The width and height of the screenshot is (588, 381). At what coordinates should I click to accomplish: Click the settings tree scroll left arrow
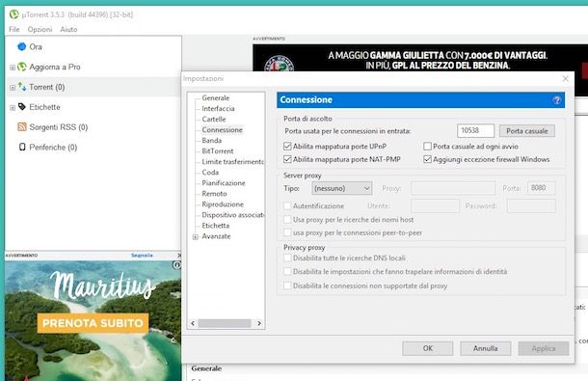click(193, 323)
